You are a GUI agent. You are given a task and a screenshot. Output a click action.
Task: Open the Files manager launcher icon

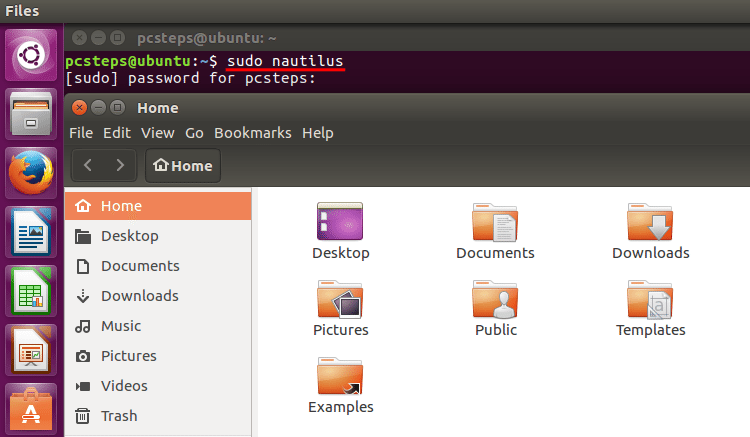pos(31,114)
